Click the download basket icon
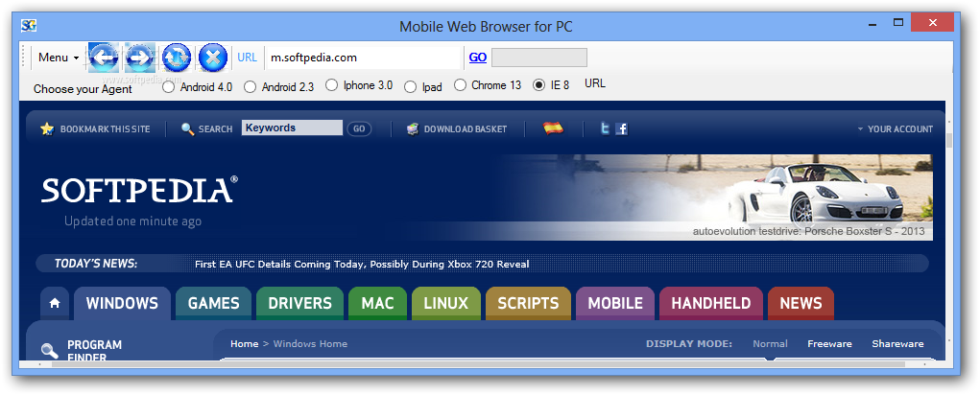 point(413,128)
